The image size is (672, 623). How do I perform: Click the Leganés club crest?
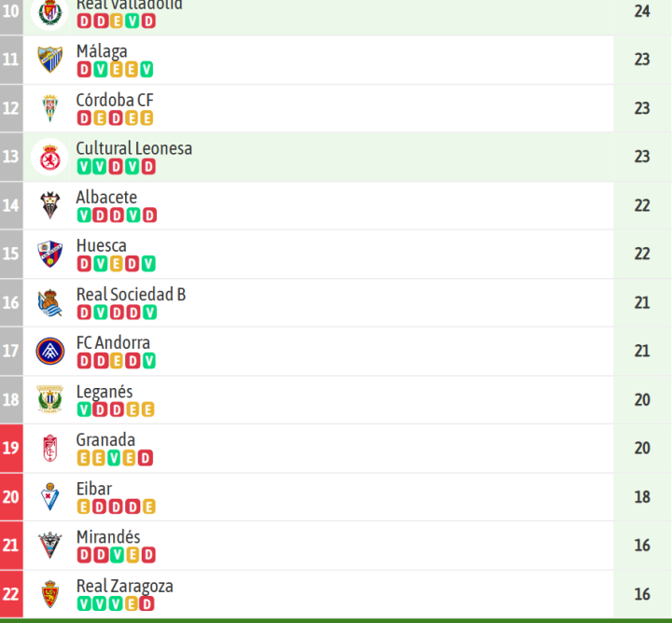pos(49,399)
